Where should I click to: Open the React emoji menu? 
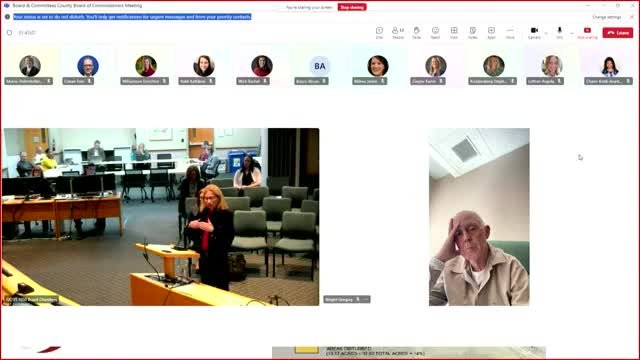click(x=435, y=33)
